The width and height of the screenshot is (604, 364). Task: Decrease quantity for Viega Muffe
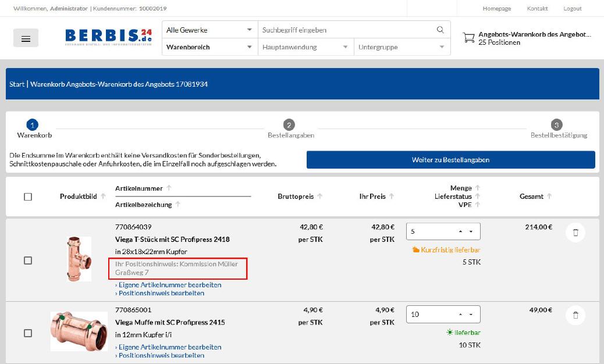point(471,315)
